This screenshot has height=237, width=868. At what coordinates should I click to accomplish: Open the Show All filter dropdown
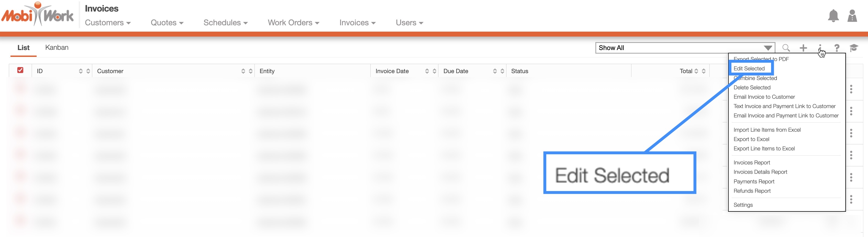pyautogui.click(x=685, y=48)
